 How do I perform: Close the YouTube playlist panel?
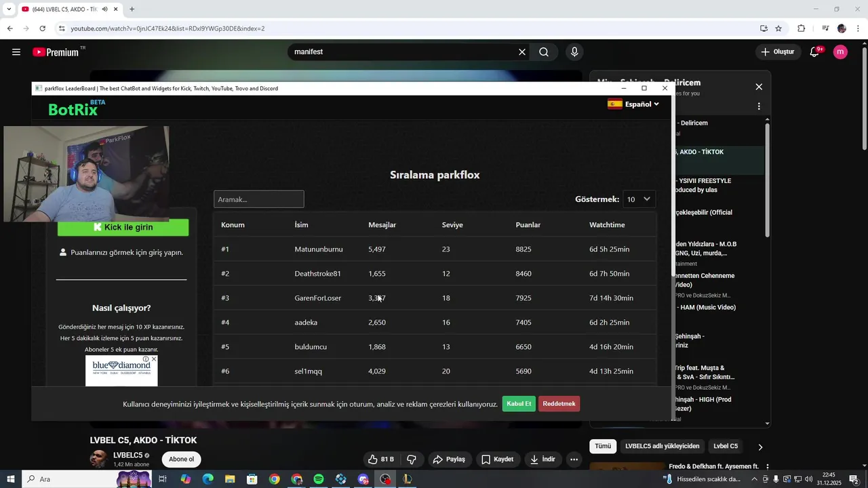(759, 87)
